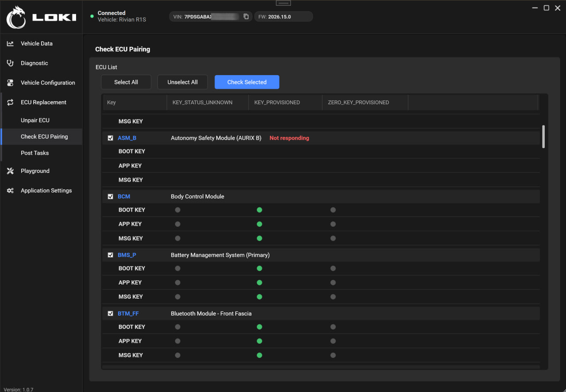This screenshot has height=392, width=566.
Task: Click the Vehicle Data chart icon
Action: coord(10,43)
